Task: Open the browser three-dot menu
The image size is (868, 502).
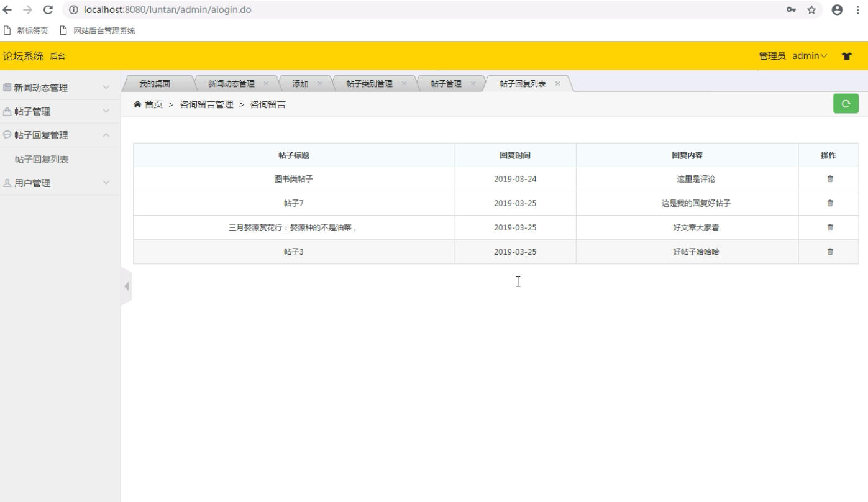Action: click(x=857, y=10)
